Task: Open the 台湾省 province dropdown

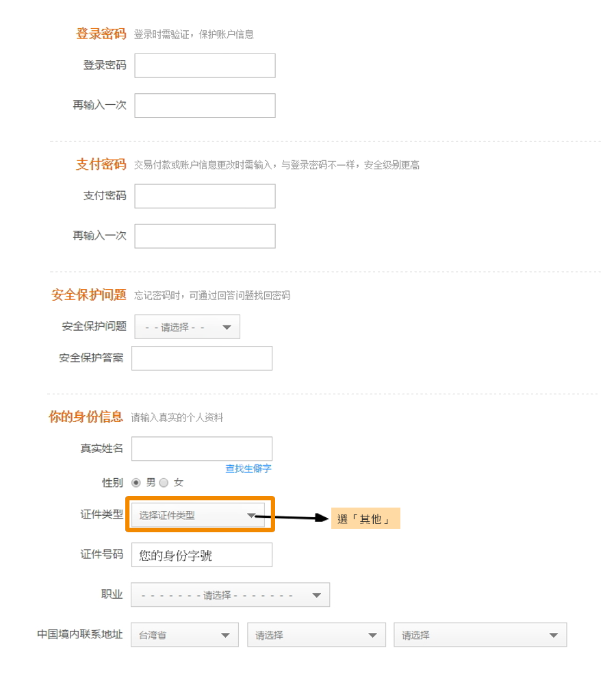Action: 185,635
